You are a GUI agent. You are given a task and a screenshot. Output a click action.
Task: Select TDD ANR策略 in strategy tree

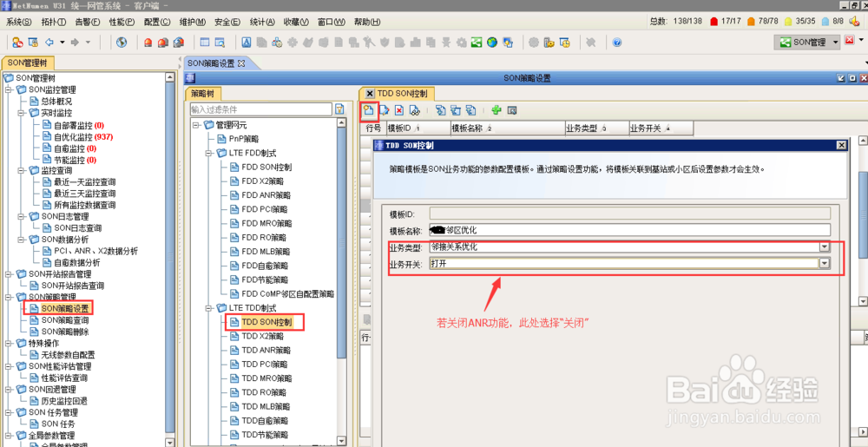(266, 350)
